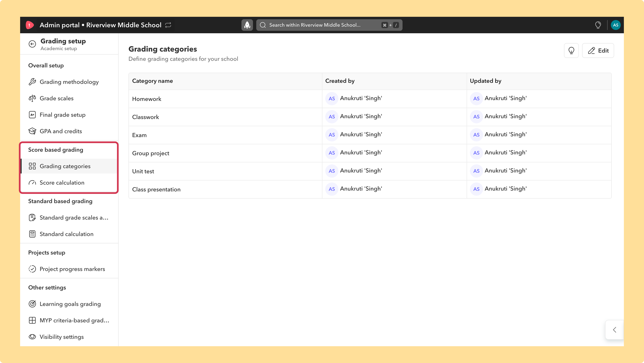Click the balance scale icon for Grade scales

click(32, 98)
